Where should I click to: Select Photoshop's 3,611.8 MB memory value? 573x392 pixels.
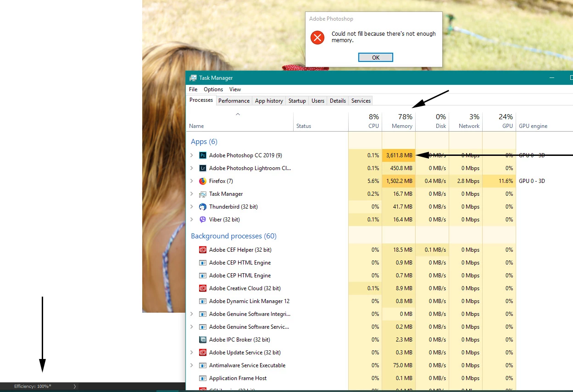pos(399,155)
